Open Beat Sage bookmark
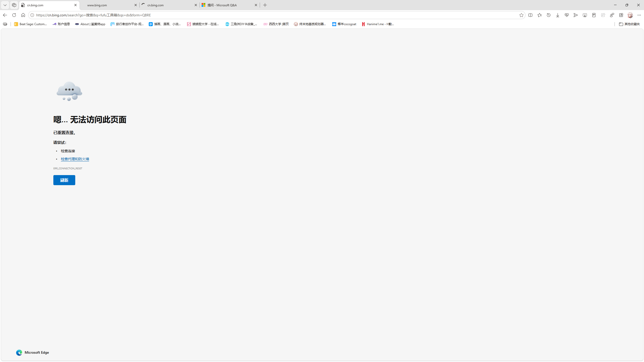 click(30, 24)
